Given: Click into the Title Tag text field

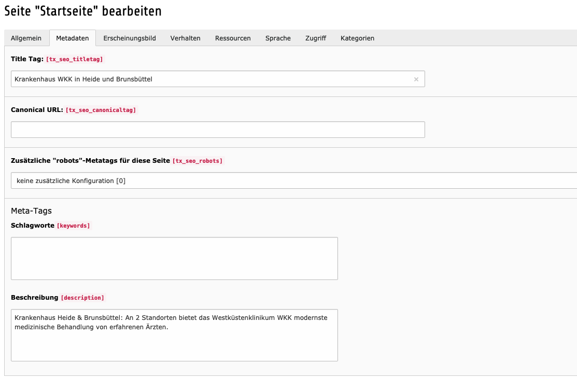Looking at the screenshot, I should pos(207,79).
